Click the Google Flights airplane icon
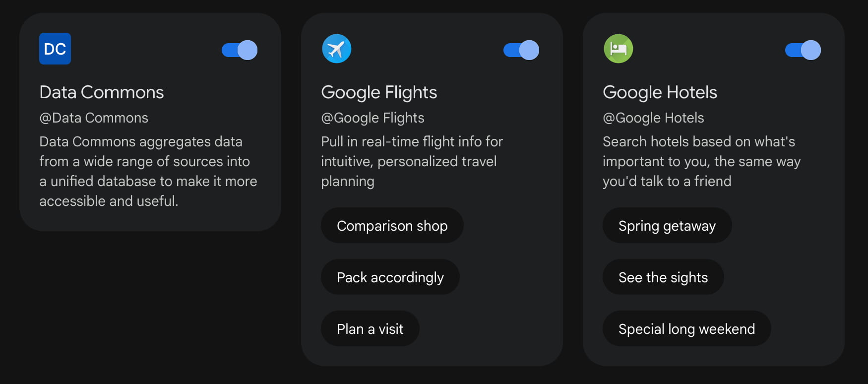 pos(336,49)
